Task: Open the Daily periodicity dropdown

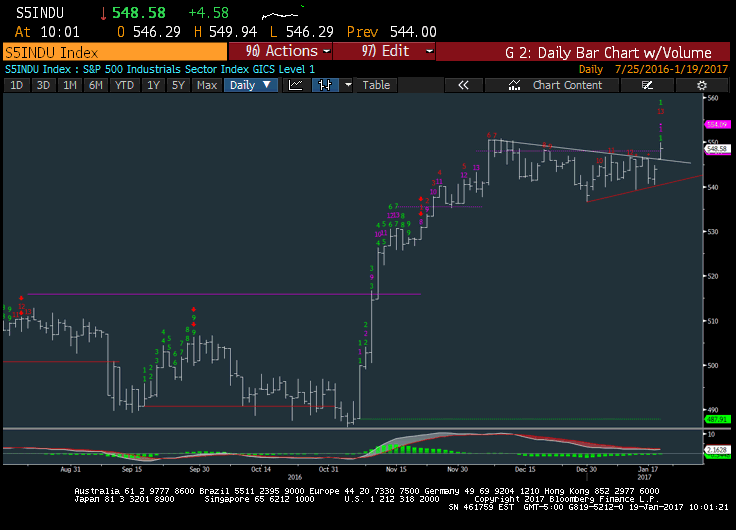Action: coord(251,85)
